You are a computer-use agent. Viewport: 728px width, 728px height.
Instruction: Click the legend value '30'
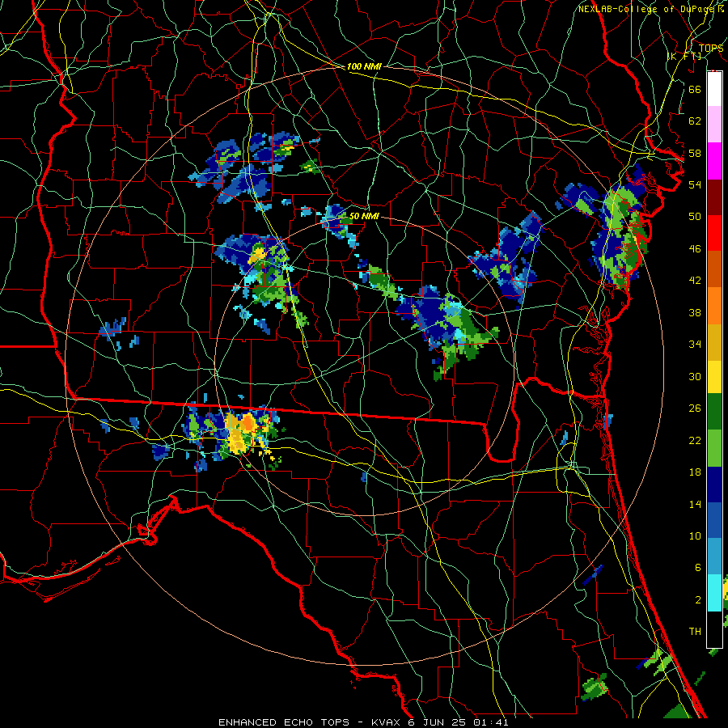[x=695, y=376]
